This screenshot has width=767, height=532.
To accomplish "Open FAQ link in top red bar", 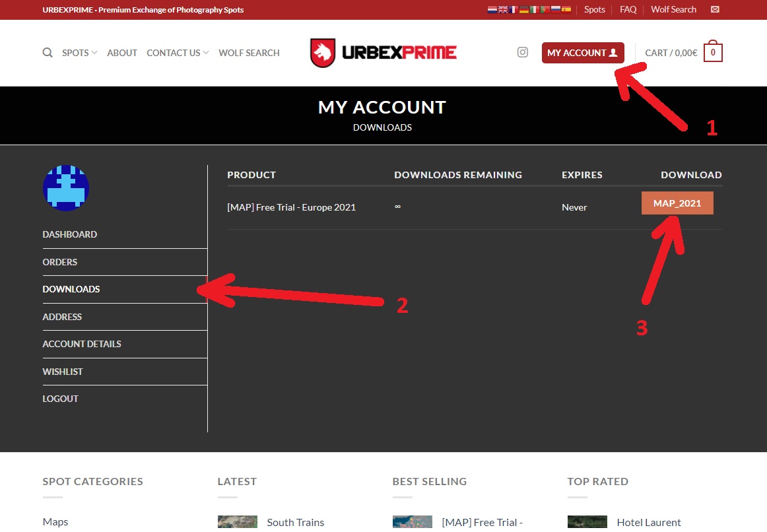I will 628,9.
